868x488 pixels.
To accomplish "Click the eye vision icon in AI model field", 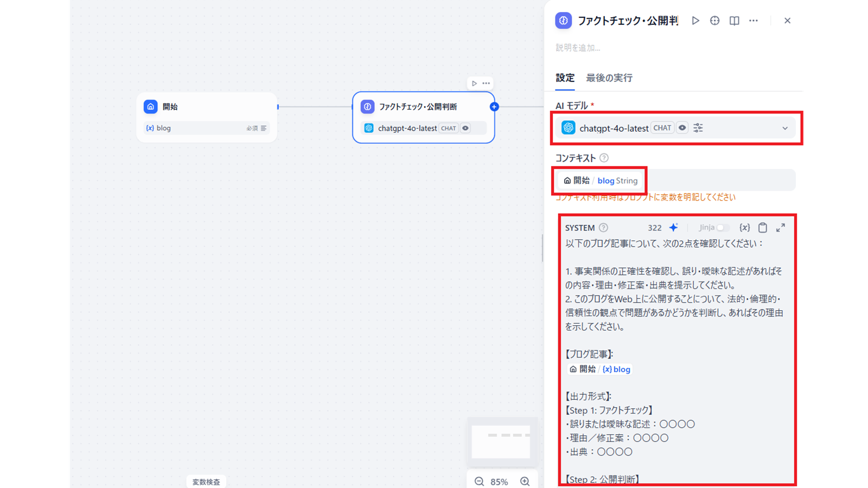I will 682,128.
